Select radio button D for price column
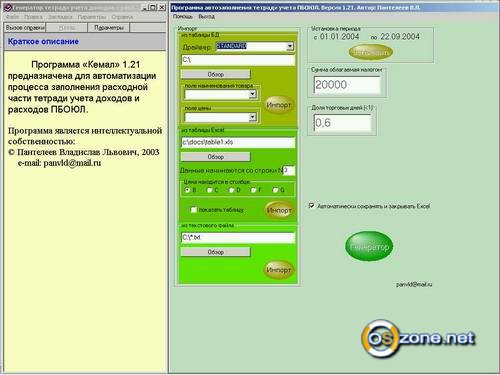Image resolution: width=500 pixels, height=375 pixels. (x=231, y=190)
